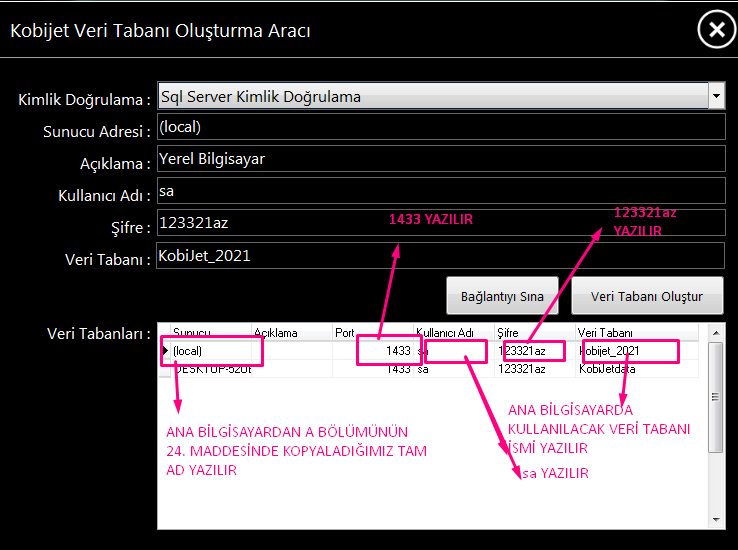
Task: Select the (local) server cell
Action: (211, 351)
